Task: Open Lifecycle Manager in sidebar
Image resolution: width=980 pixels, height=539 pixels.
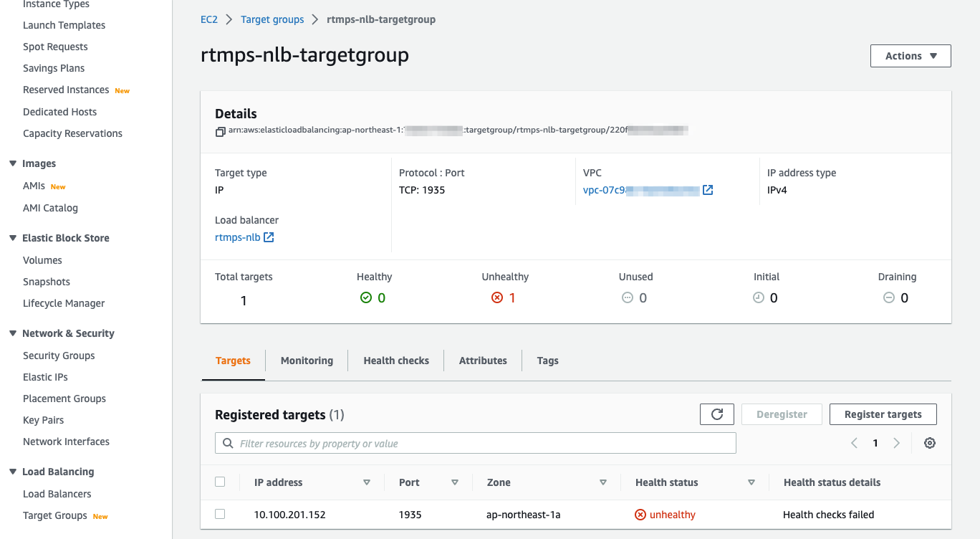Action: coord(64,303)
